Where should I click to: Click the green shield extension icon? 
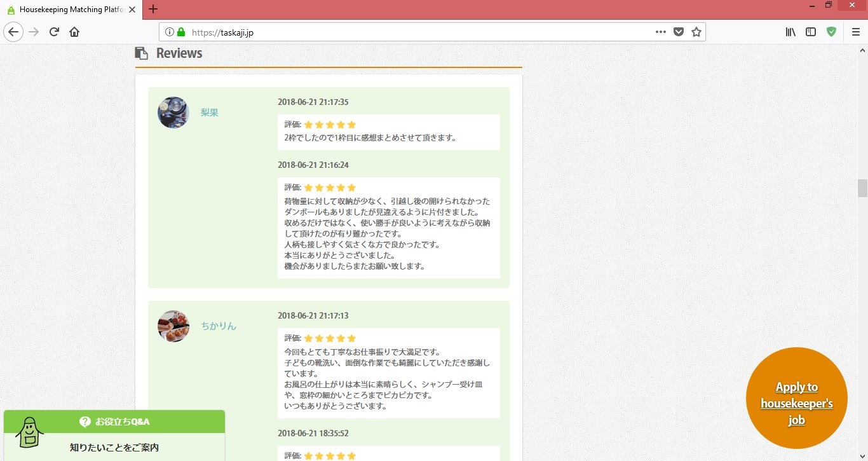(x=831, y=32)
